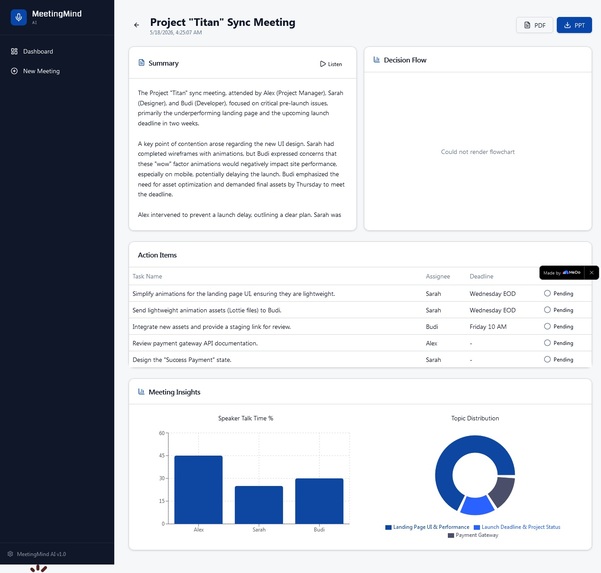Click the Task Name column header
The height and width of the screenshot is (573, 601).
(x=147, y=276)
